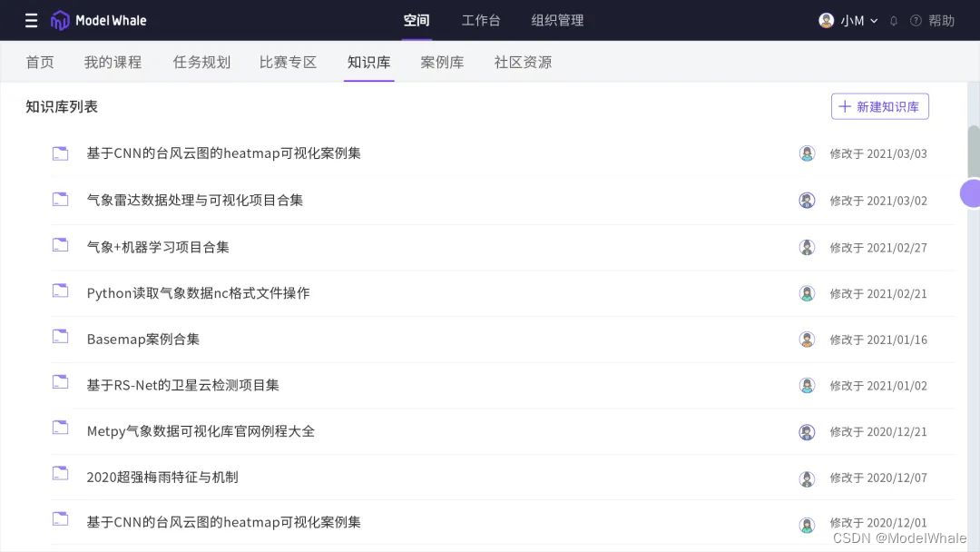Viewport: 980px width, 552px height.
Task: Click the 小M user avatar
Action: click(827, 21)
